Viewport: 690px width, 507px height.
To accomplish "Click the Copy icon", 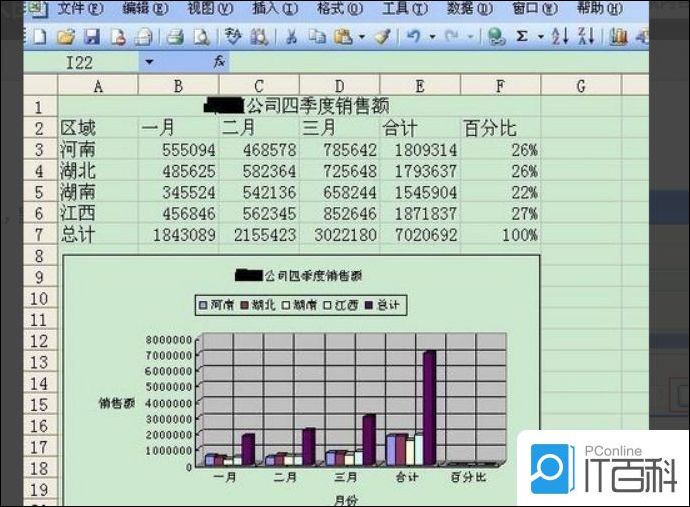I will (317, 37).
